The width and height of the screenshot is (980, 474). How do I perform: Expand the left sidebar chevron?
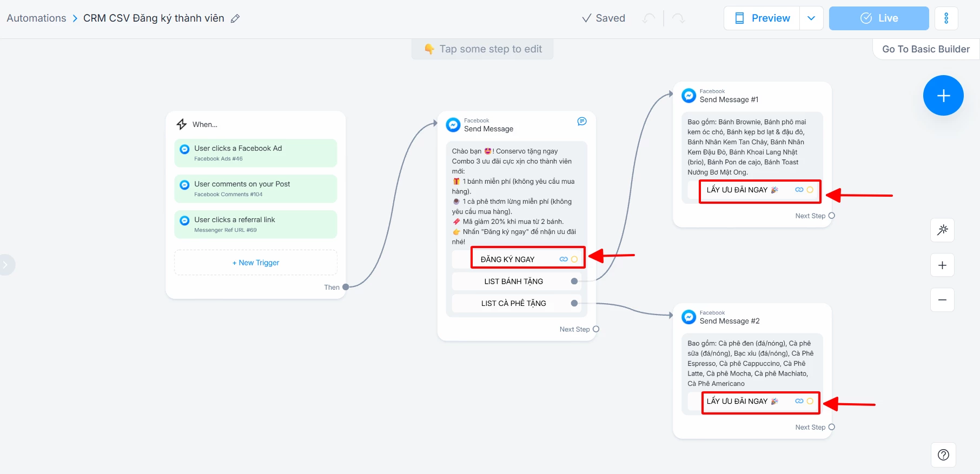(5, 265)
